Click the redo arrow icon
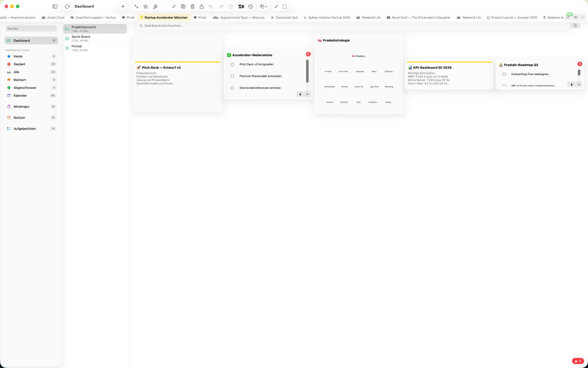The height and width of the screenshot is (368, 588). coord(221,7)
